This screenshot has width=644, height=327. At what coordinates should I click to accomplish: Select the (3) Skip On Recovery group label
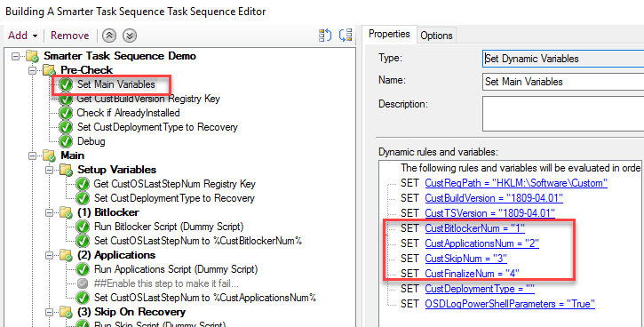[131, 312]
